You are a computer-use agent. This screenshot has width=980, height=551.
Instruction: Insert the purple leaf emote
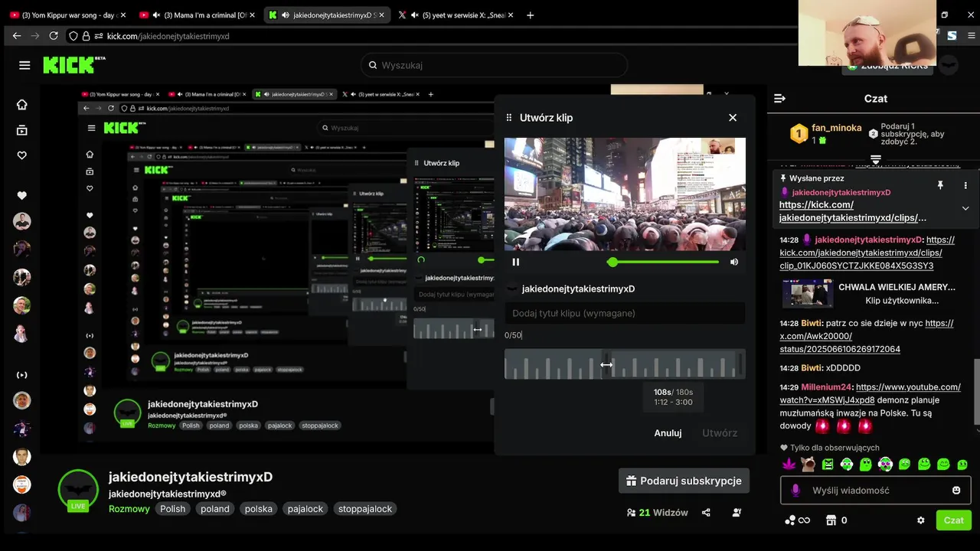click(x=789, y=464)
